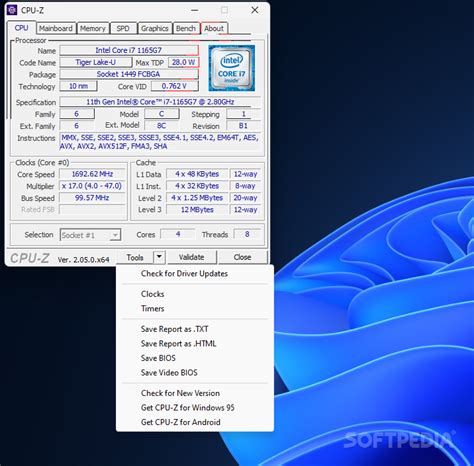Select Clocks from the Tools menu
The image size is (474, 466).
153,294
